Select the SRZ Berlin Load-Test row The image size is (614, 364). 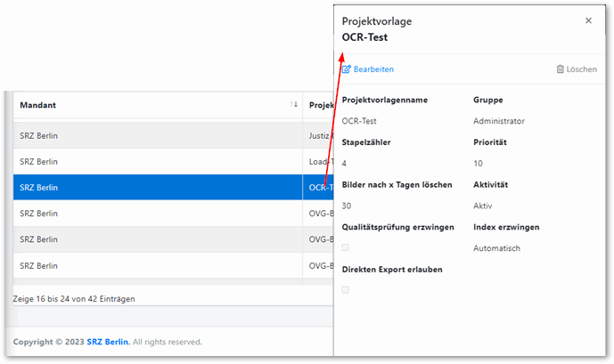pyautogui.click(x=173, y=161)
